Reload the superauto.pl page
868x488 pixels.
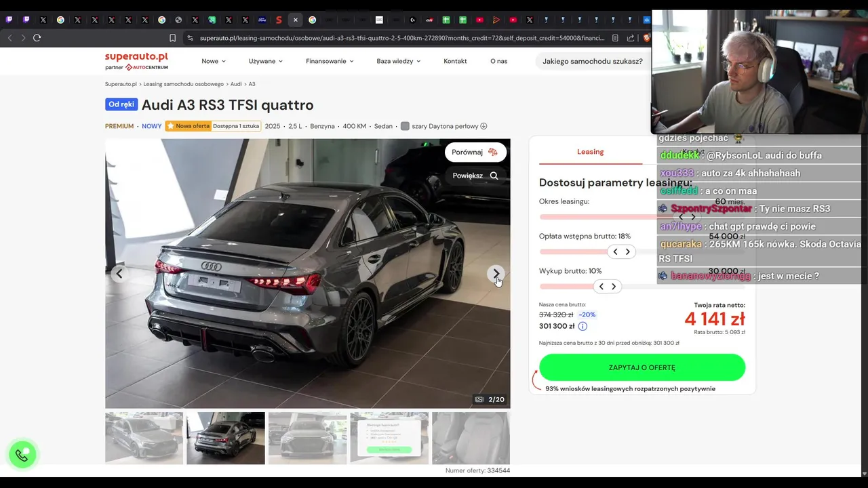[x=37, y=38]
